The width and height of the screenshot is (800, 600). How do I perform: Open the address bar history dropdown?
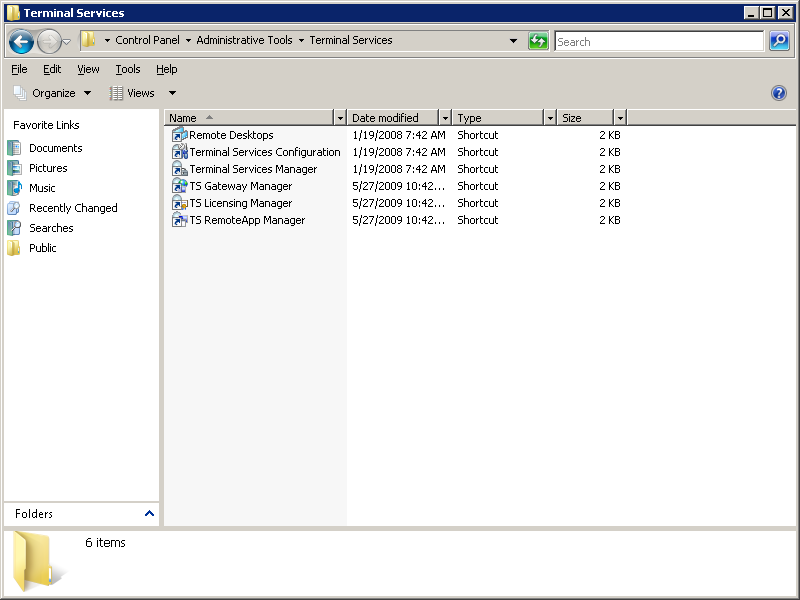pyautogui.click(x=513, y=41)
